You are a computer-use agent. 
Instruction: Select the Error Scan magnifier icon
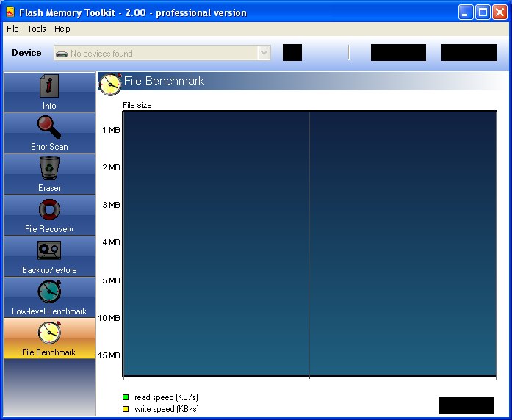(x=49, y=127)
